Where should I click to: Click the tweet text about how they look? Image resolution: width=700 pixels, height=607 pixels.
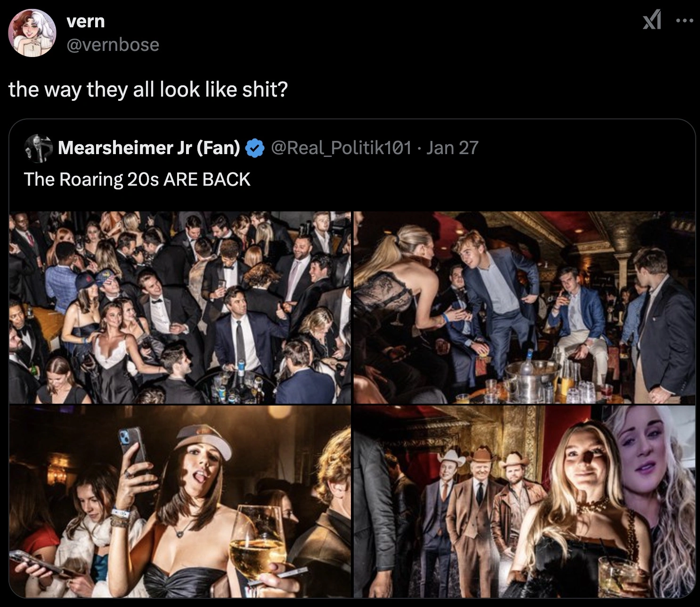click(148, 90)
